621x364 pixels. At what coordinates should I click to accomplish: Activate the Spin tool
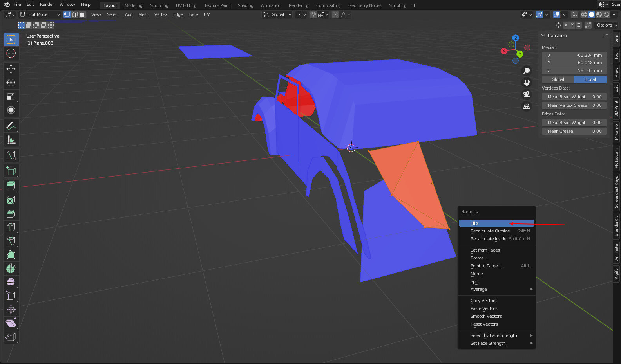coord(11,268)
